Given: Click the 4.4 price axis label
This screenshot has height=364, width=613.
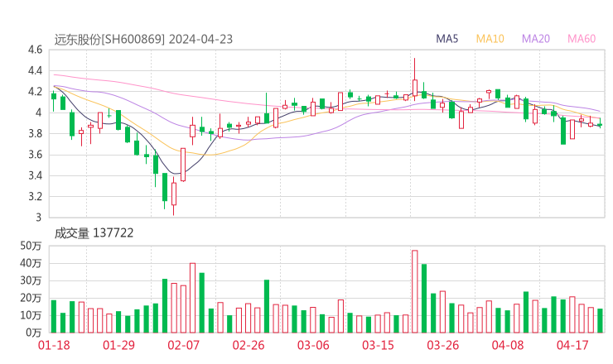Looking at the screenshot, I should click(x=35, y=71).
